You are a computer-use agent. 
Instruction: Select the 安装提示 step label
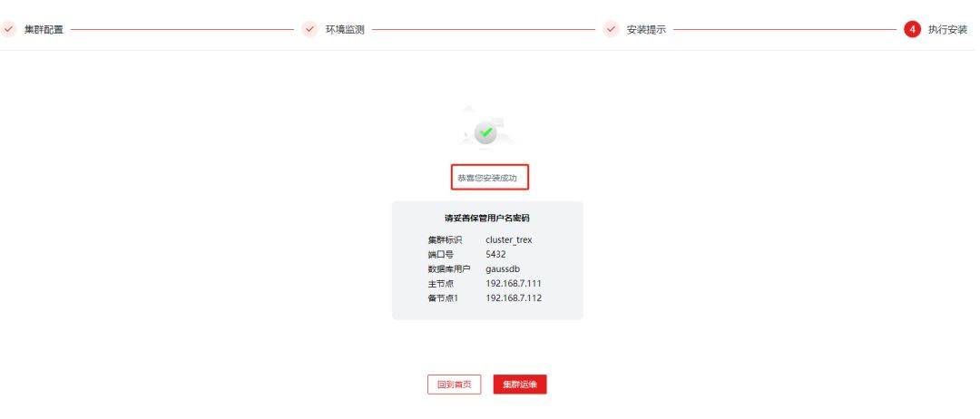[646, 29]
